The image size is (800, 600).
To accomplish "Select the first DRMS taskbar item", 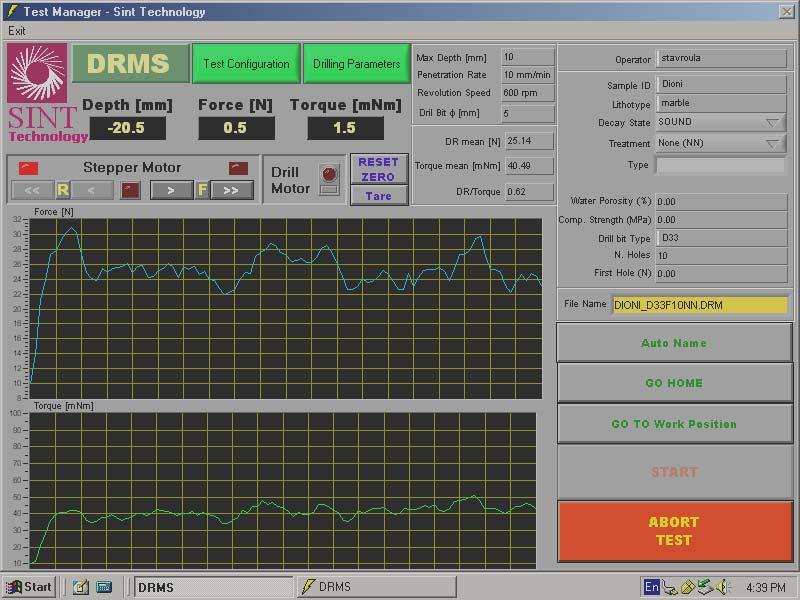I will (x=212, y=587).
